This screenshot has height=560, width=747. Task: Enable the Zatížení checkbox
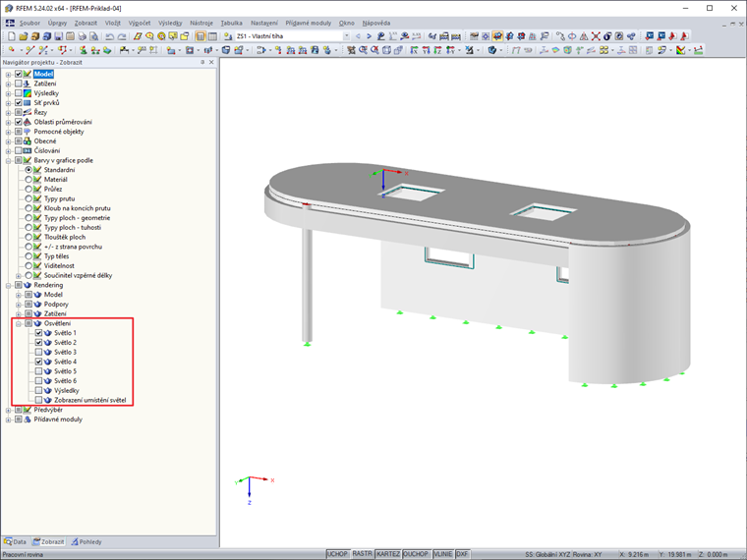click(x=19, y=84)
